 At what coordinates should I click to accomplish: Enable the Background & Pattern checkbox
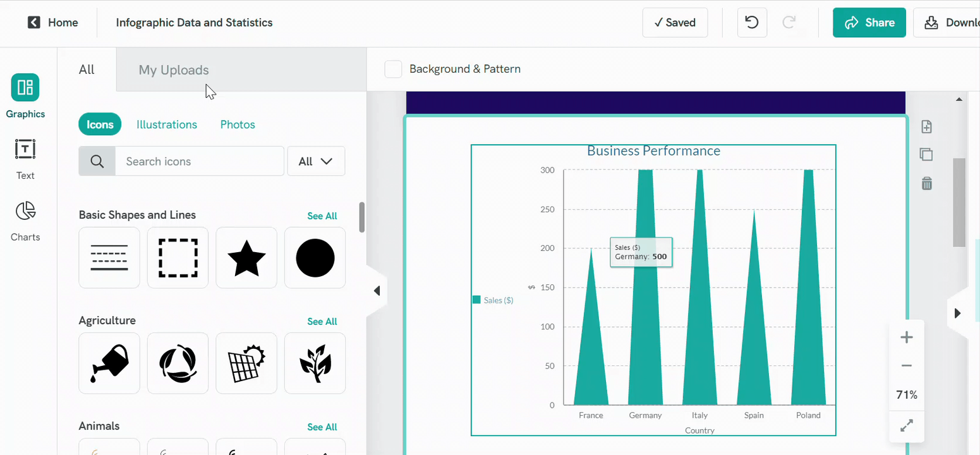coord(393,70)
